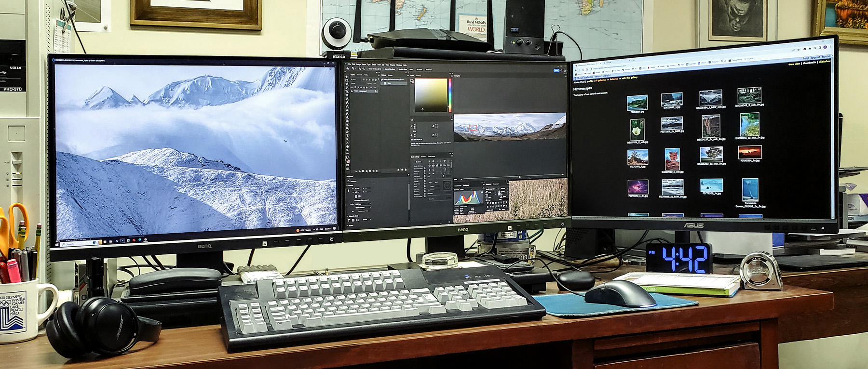Open the Help menu in Photoshop
This screenshot has height=369, width=868.
click(405, 65)
